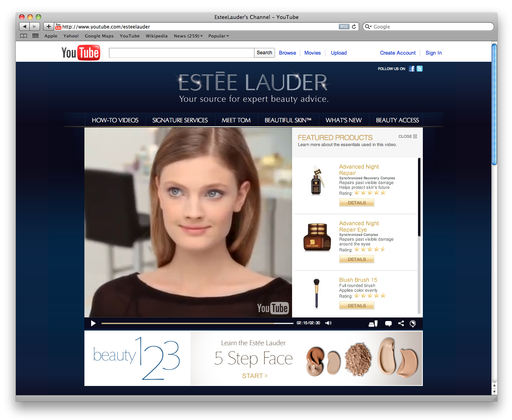Open Estee Lauder's Twitter page icon
Viewport: 512px width, 420px height.
[x=420, y=68]
